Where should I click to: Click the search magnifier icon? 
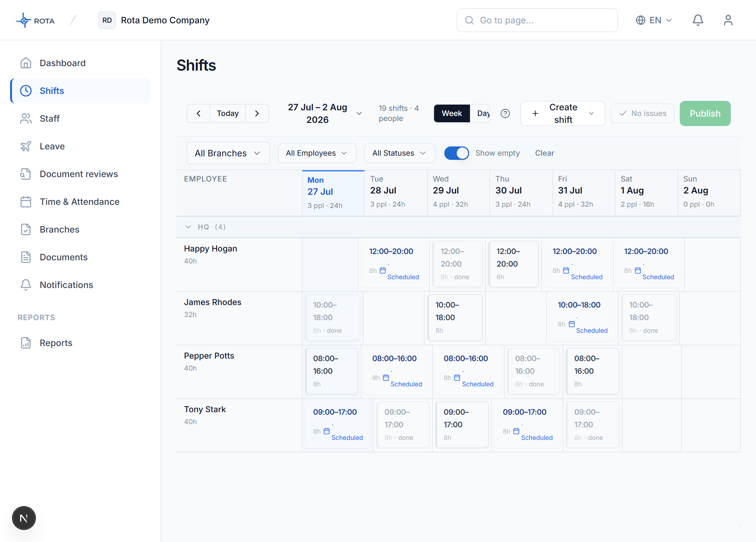click(x=469, y=20)
